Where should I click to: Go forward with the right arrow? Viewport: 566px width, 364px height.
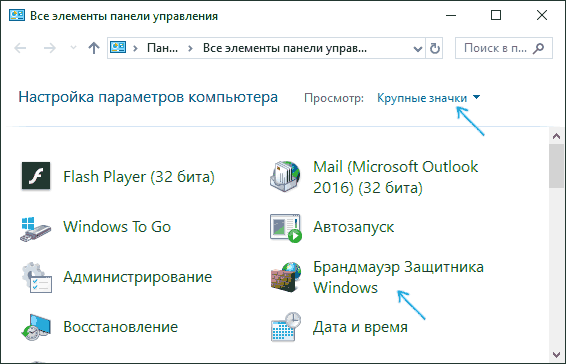tap(49, 48)
